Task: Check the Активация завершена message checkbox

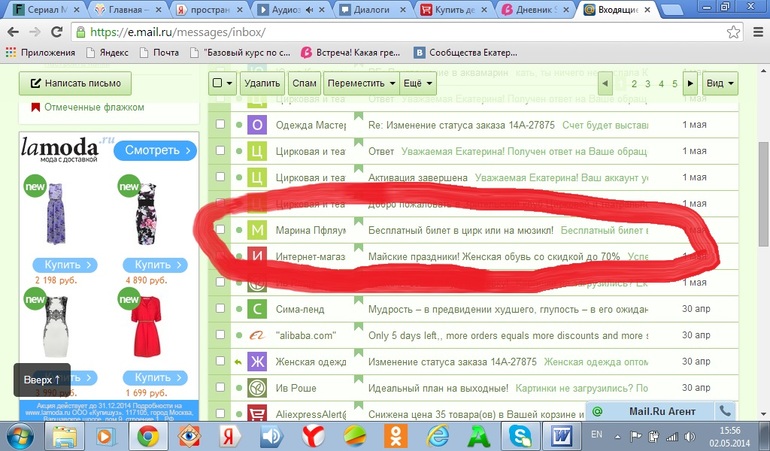Action: (220, 177)
